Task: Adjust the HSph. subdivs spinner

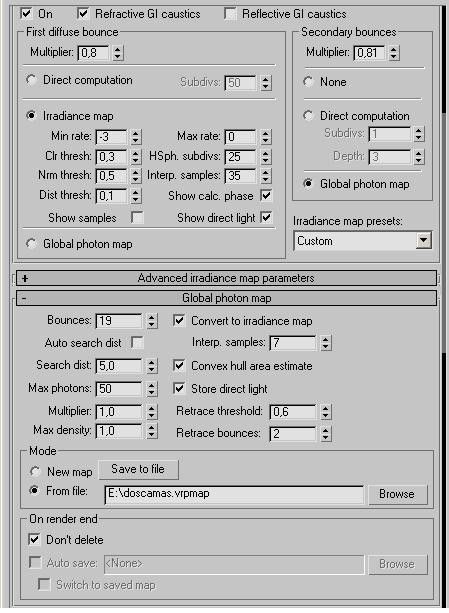Action: coord(266,157)
